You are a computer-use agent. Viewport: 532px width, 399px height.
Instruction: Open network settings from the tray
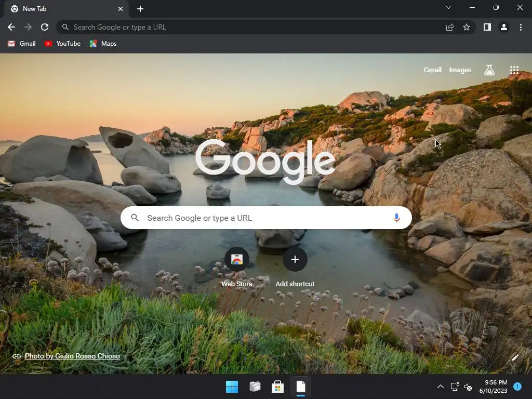455,387
